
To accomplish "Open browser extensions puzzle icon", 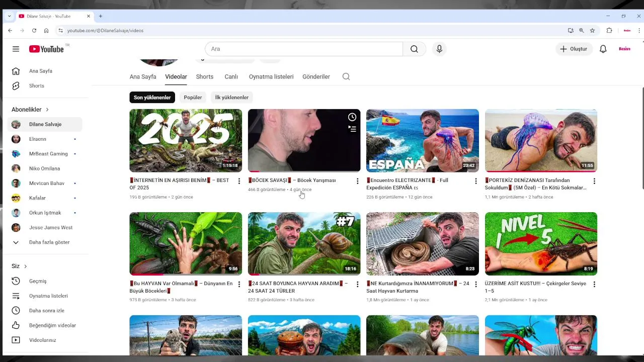I will click(x=609, y=31).
